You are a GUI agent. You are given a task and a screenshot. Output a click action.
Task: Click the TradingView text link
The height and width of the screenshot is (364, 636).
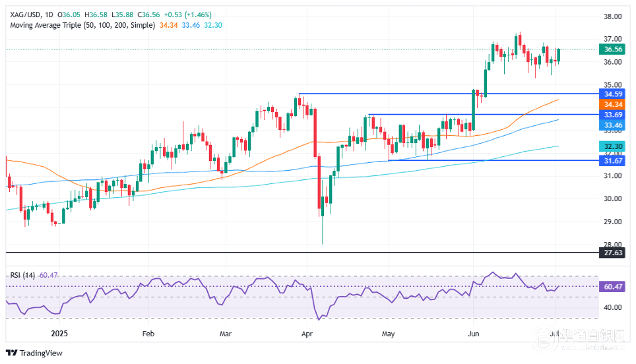[x=41, y=353]
